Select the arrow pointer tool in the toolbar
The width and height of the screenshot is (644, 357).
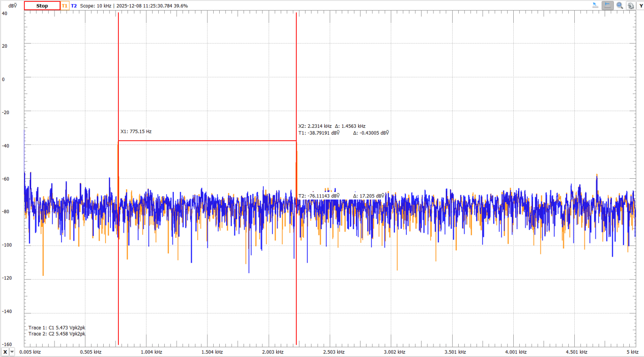[x=595, y=5]
